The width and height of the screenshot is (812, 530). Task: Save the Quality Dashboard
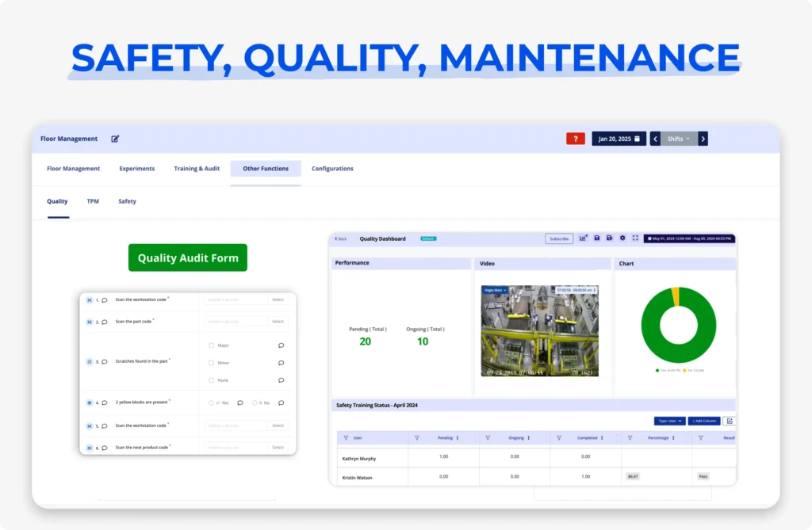point(597,238)
